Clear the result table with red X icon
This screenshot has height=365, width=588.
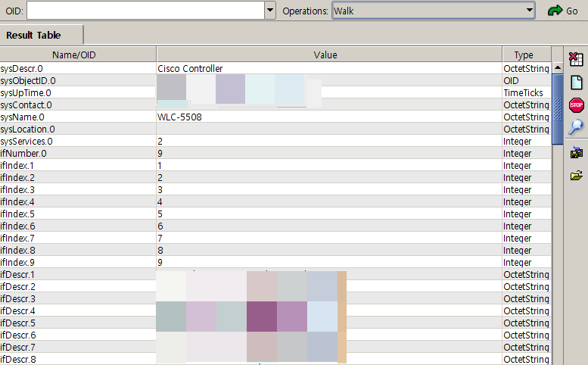pyautogui.click(x=576, y=59)
